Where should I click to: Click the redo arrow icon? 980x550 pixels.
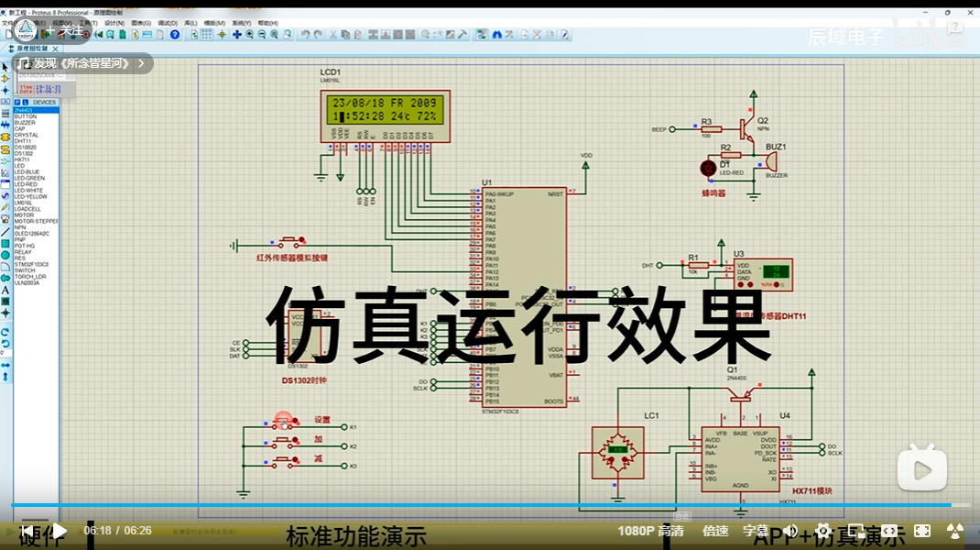[318, 35]
